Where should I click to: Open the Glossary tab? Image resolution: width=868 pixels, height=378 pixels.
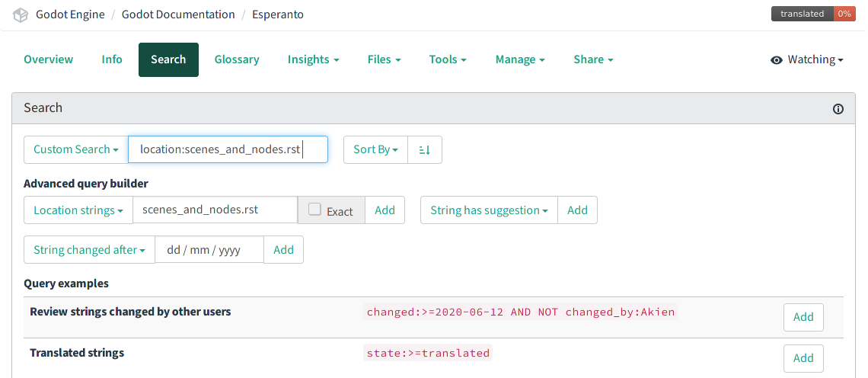(237, 59)
